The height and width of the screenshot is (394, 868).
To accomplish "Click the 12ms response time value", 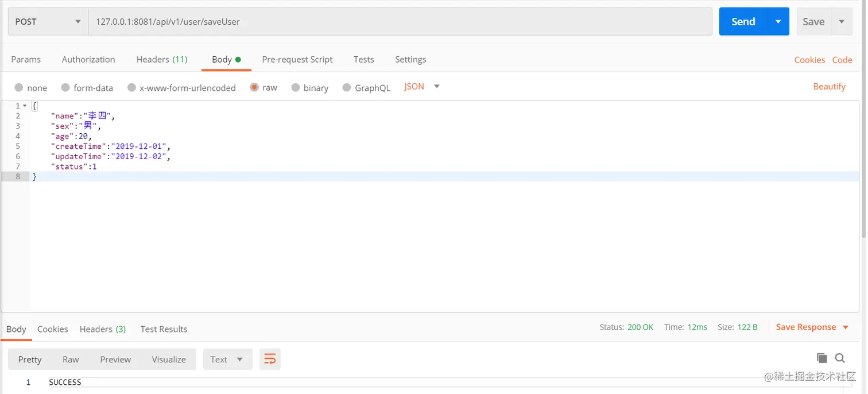I will [x=697, y=327].
